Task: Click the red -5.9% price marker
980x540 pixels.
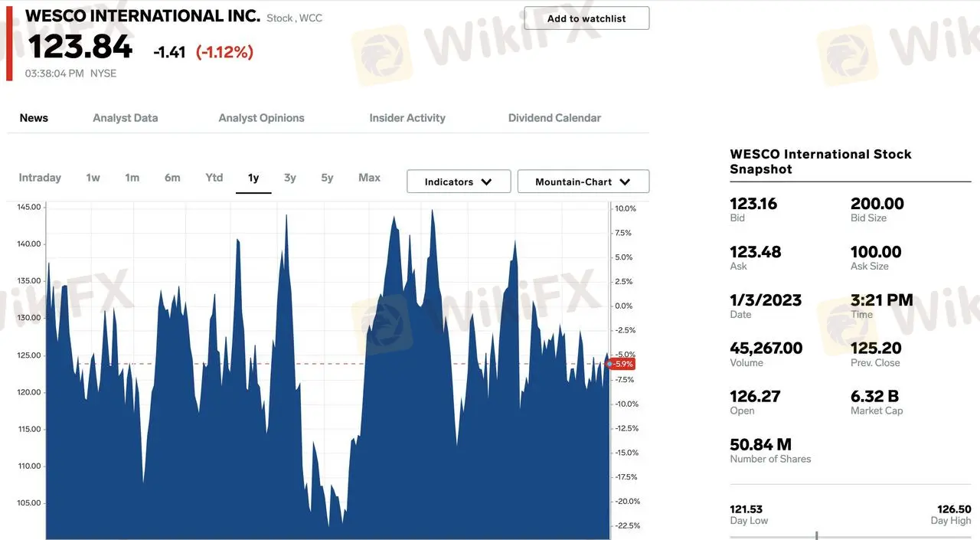Action: pos(623,364)
